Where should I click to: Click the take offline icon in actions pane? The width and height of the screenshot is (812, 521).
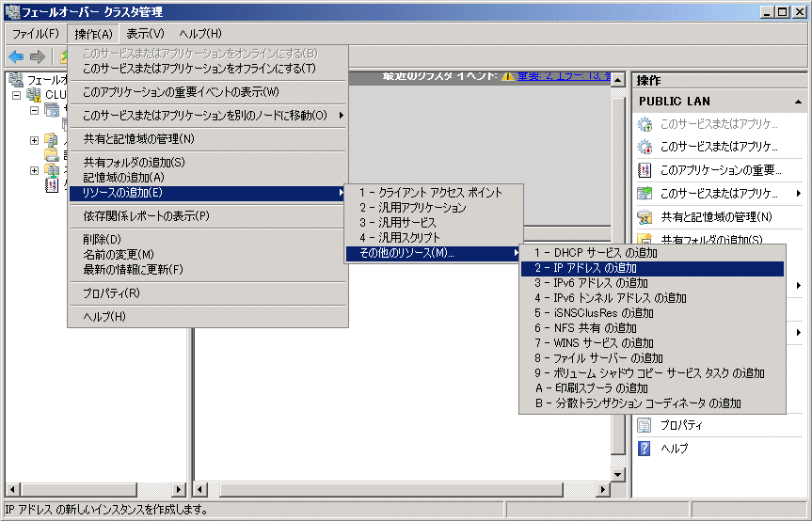[x=645, y=147]
